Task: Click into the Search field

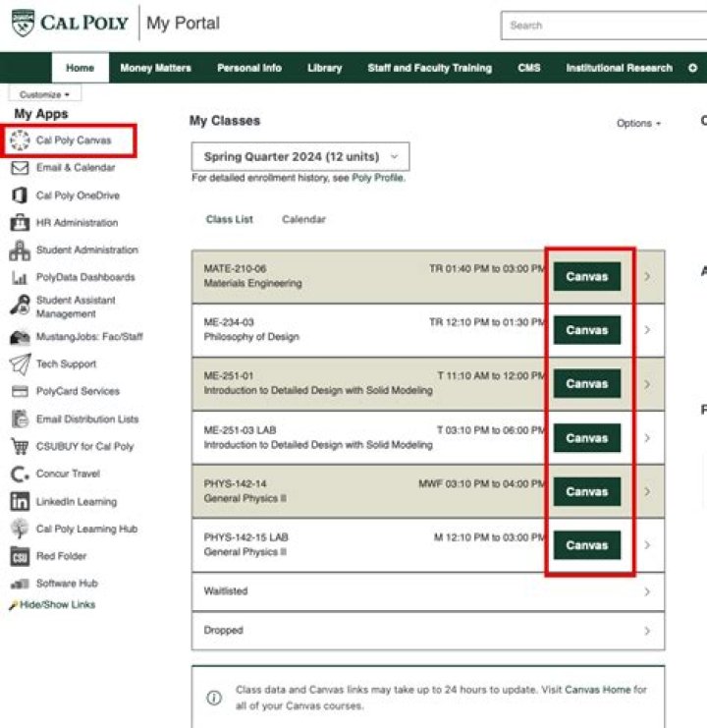Action: click(x=604, y=26)
